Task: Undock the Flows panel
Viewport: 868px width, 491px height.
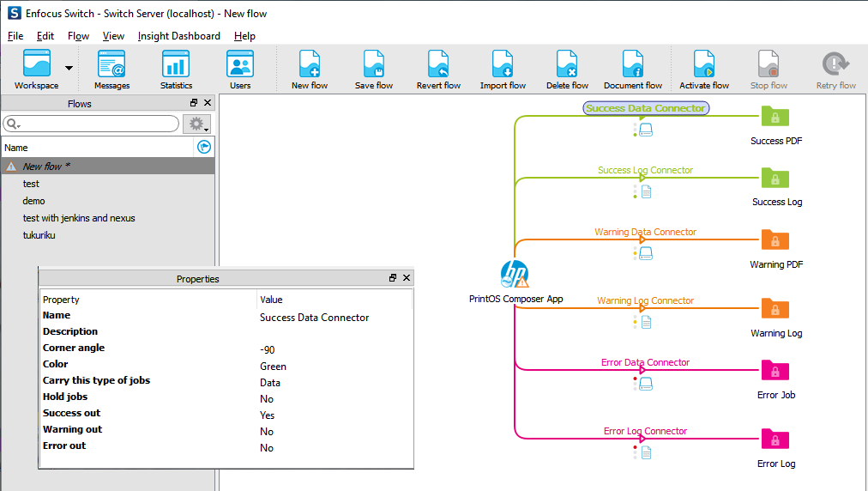Action: (194, 102)
